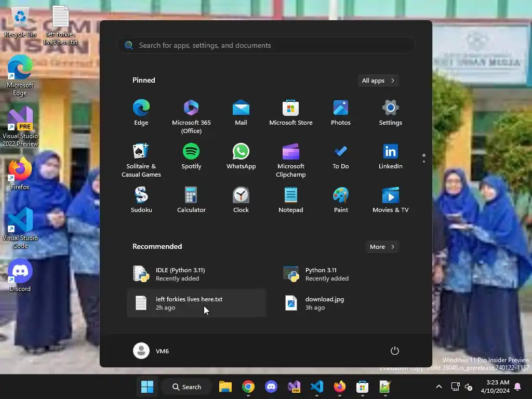Click the Start menu search field
The height and width of the screenshot is (399, 532).
tap(266, 45)
